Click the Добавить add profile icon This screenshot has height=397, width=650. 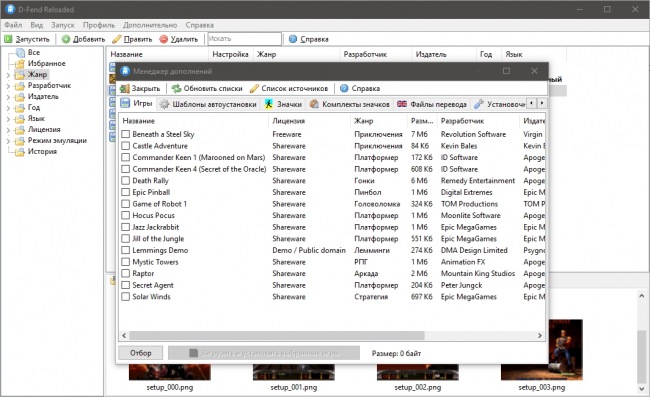point(66,39)
